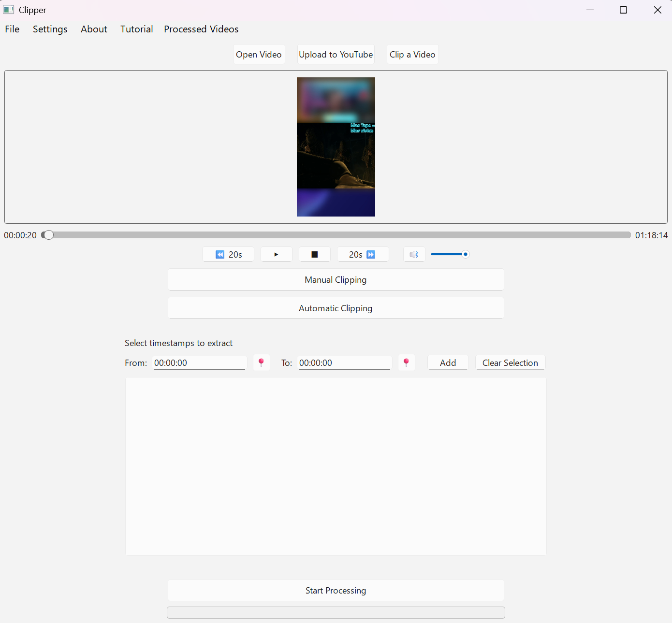The image size is (672, 623).
Task: Switch to Manual Clipping mode
Action: coord(336,279)
